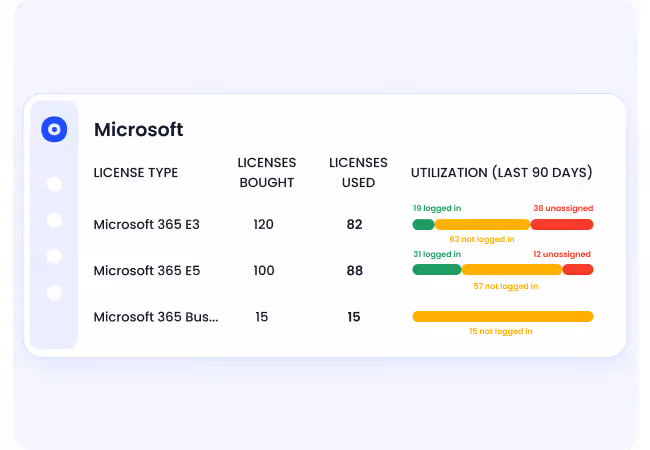Click the '15 not logged in' label
The width and height of the screenshot is (650, 450).
point(501,331)
